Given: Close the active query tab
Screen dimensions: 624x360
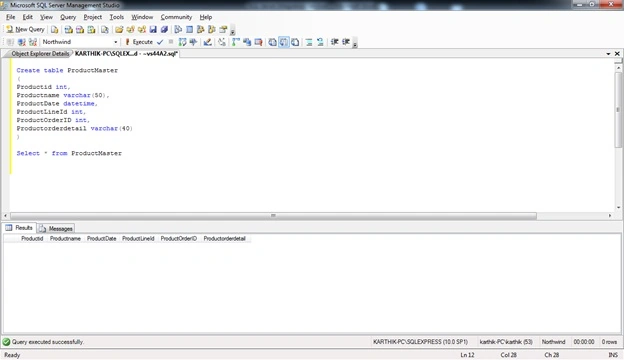Looking at the screenshot, I should pos(617,54).
